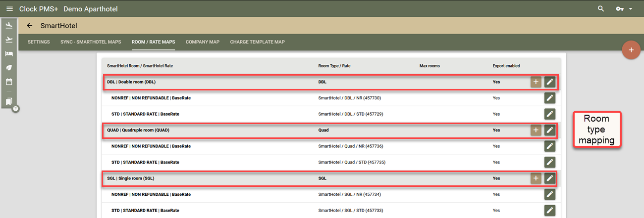Viewport: 644px width, 218px height.
Task: Click the Demo Aparthotel name
Action: click(91, 9)
